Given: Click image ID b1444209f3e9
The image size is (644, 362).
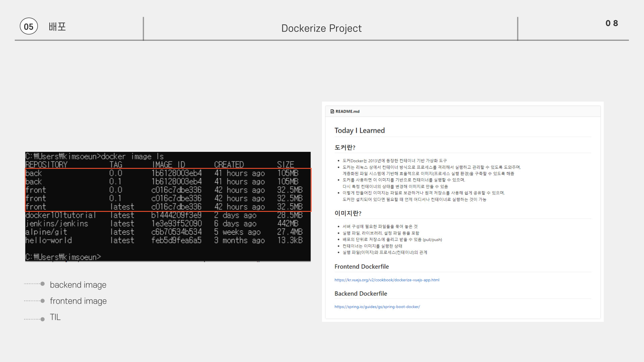Looking at the screenshot, I should tap(176, 215).
